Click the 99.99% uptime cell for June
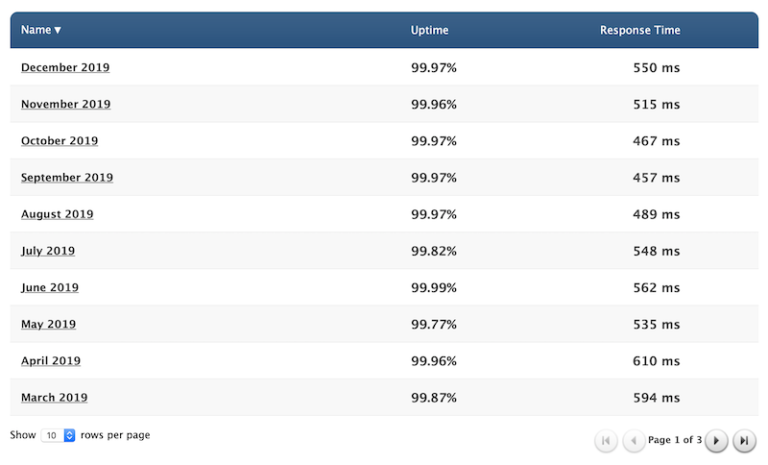 click(x=434, y=288)
